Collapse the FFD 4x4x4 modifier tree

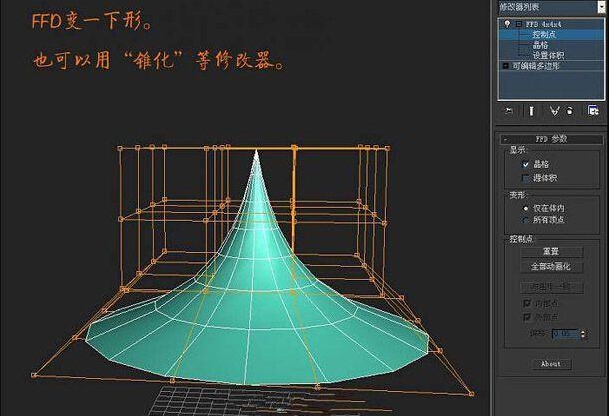tap(519, 24)
